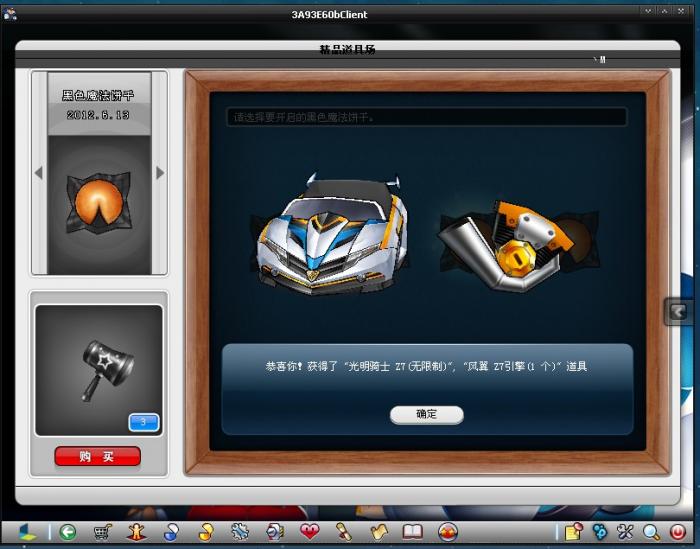Select the black star hammer item
Screen dimensions: 700x549
pyautogui.click(x=107, y=370)
